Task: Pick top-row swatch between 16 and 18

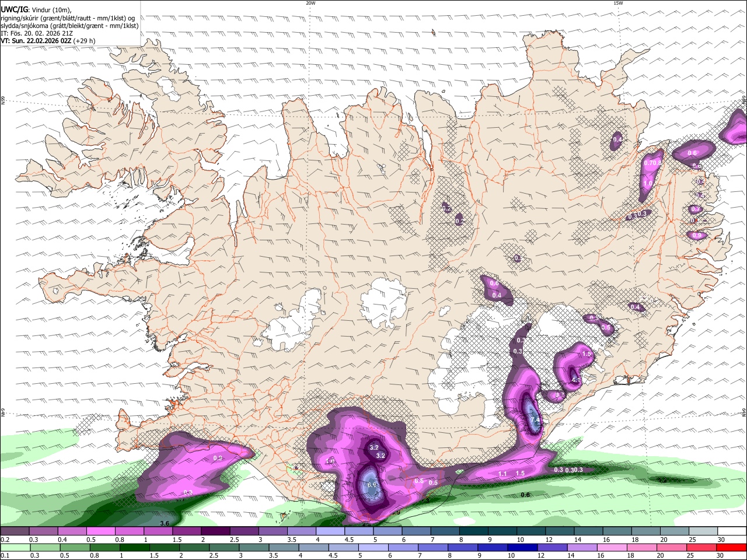Action: (x=616, y=531)
